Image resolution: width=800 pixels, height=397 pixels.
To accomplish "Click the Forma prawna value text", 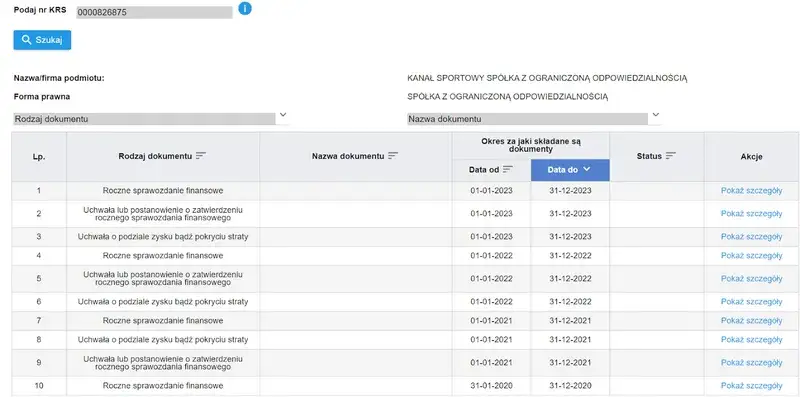I will coord(508,96).
